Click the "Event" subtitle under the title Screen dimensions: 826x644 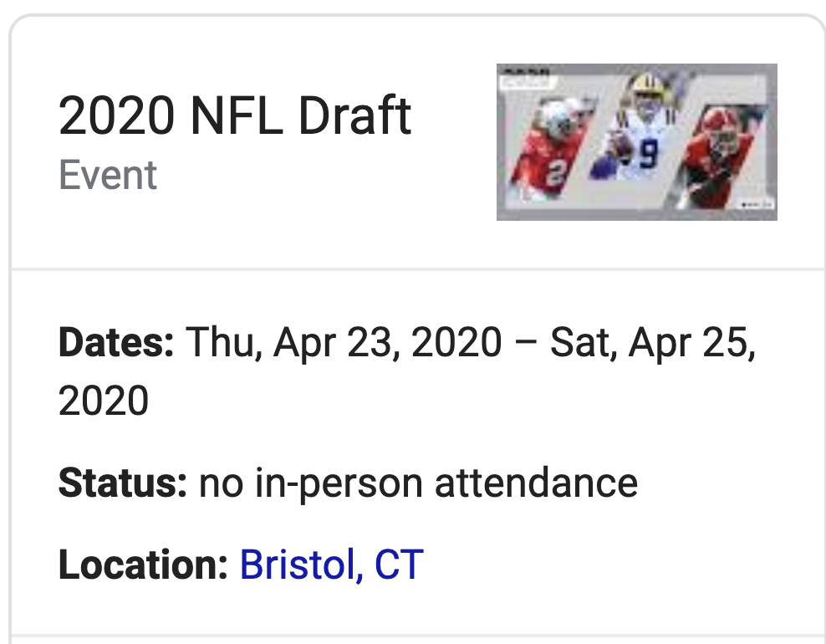108,176
